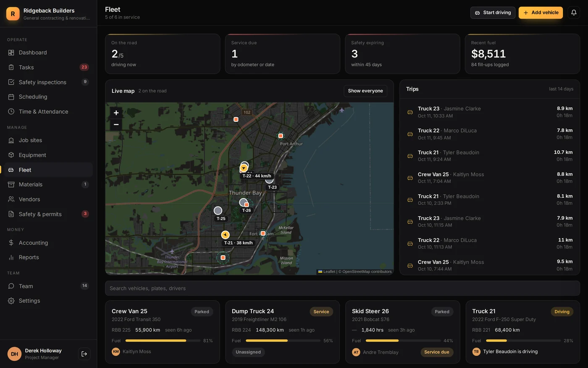Open the On the road summary card
The width and height of the screenshot is (588, 368).
click(163, 54)
